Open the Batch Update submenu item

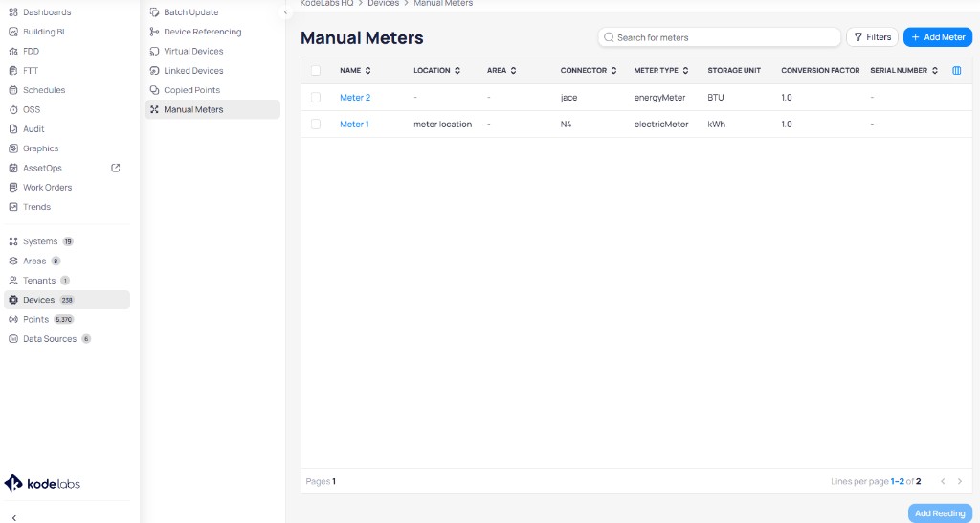pyautogui.click(x=212, y=12)
